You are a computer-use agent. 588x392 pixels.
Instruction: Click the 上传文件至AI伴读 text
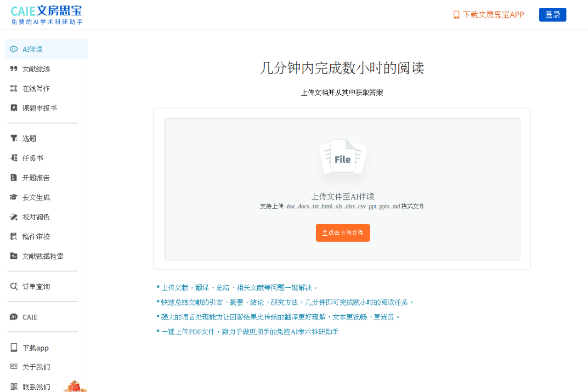tap(343, 197)
